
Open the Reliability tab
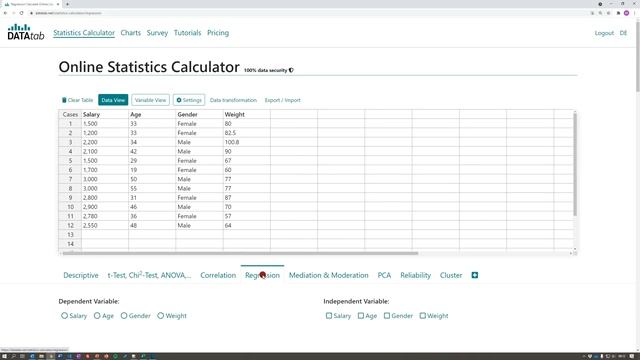pyautogui.click(x=416, y=276)
